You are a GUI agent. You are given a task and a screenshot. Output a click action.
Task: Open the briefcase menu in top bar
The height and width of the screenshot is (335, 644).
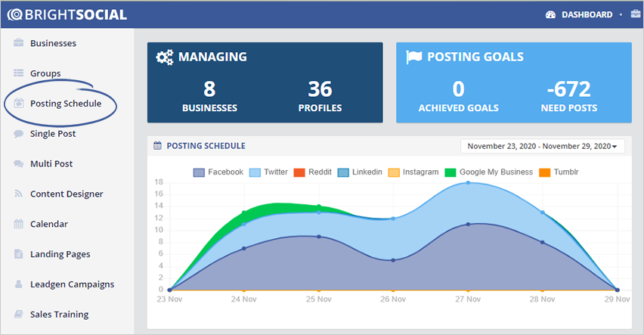click(x=635, y=14)
